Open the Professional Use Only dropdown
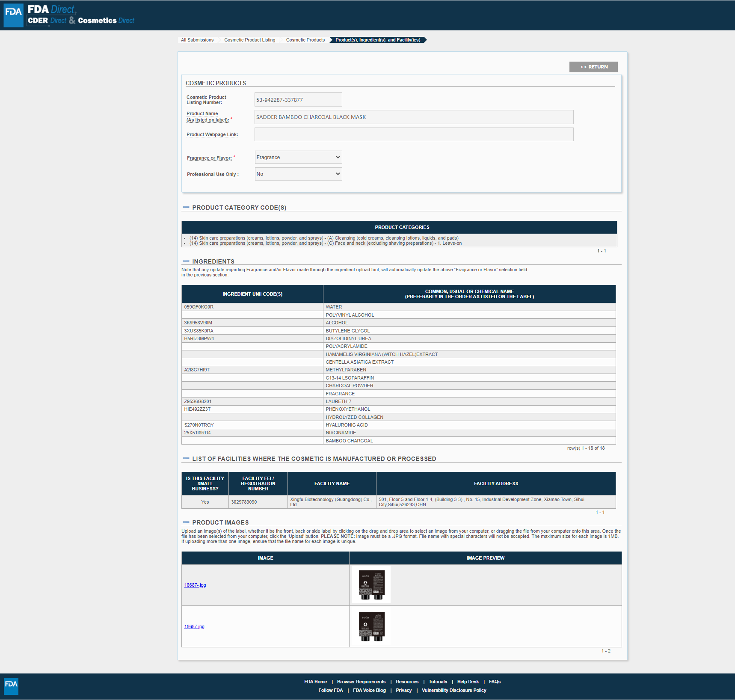735x700 pixels. [298, 174]
